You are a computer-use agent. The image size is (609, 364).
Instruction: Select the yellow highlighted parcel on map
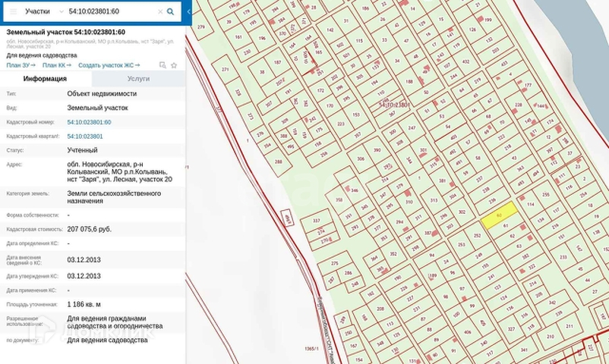[x=500, y=214]
